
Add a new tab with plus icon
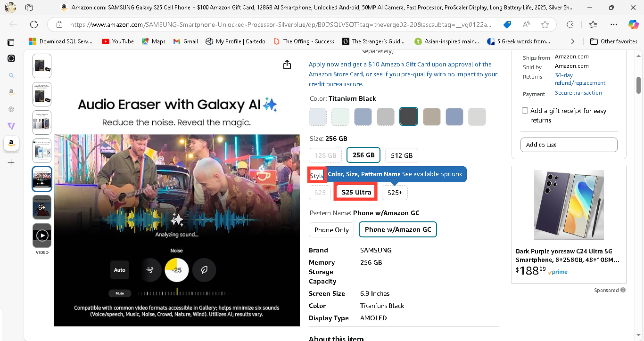tap(11, 162)
